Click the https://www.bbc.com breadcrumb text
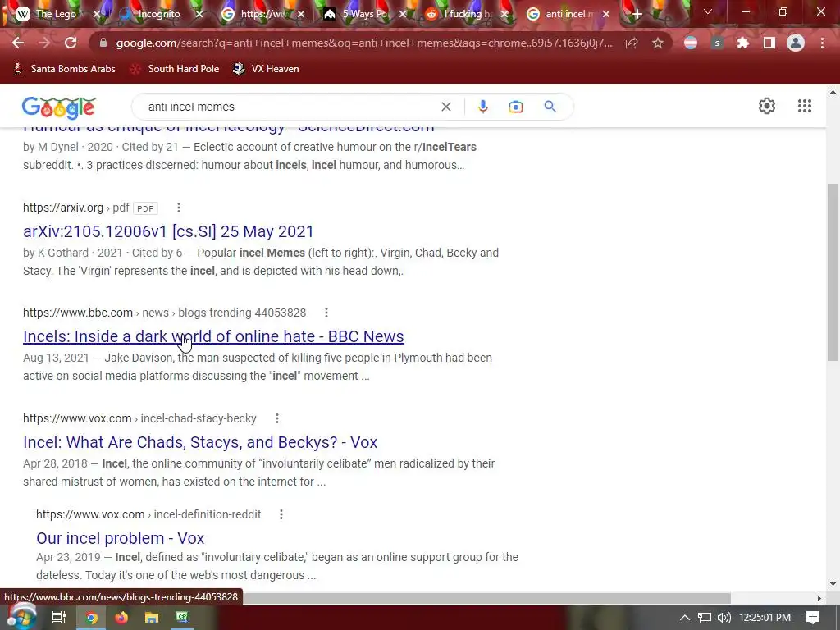The image size is (840, 630). [78, 313]
